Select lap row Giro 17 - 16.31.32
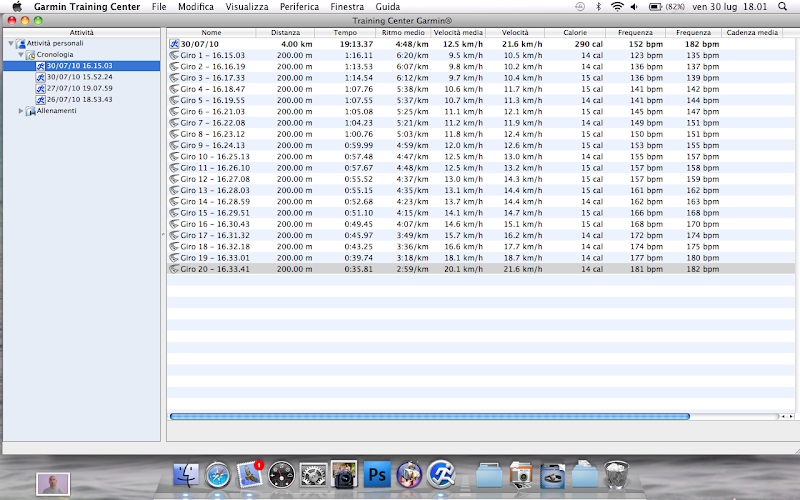This screenshot has height=500, width=800. coord(481,235)
